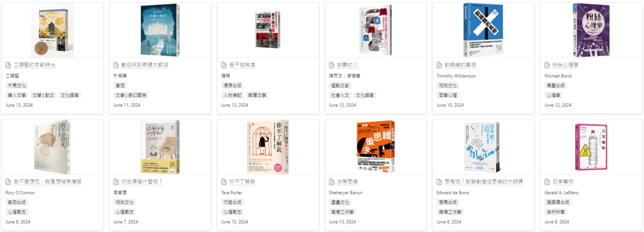Image resolution: width=644 pixels, height=232 pixels.
Task: Click document icon next to 我不做英雄
Action: click(x=223, y=65)
